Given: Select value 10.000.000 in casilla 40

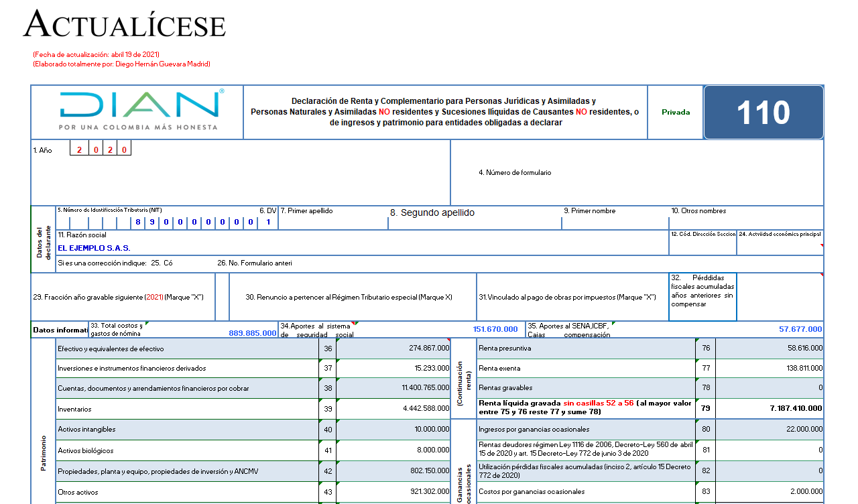Looking at the screenshot, I should [432, 429].
